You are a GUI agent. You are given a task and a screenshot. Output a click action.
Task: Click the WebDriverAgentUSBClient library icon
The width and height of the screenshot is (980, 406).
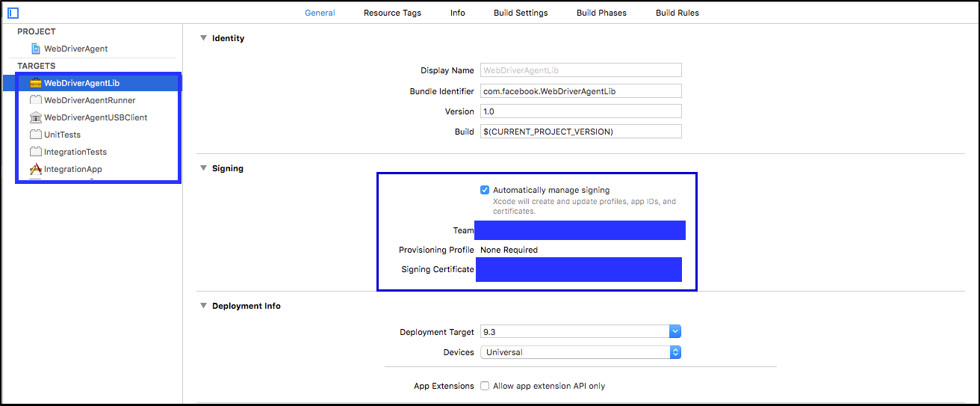click(x=35, y=117)
